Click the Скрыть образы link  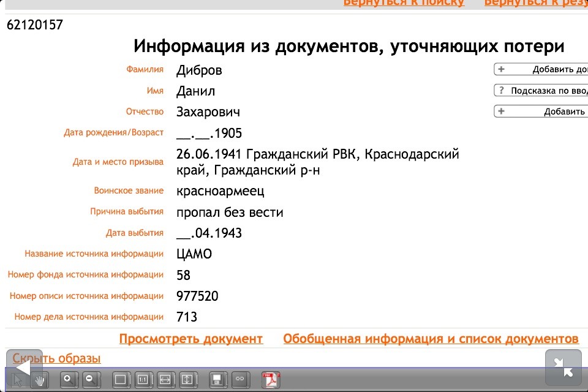point(56,358)
